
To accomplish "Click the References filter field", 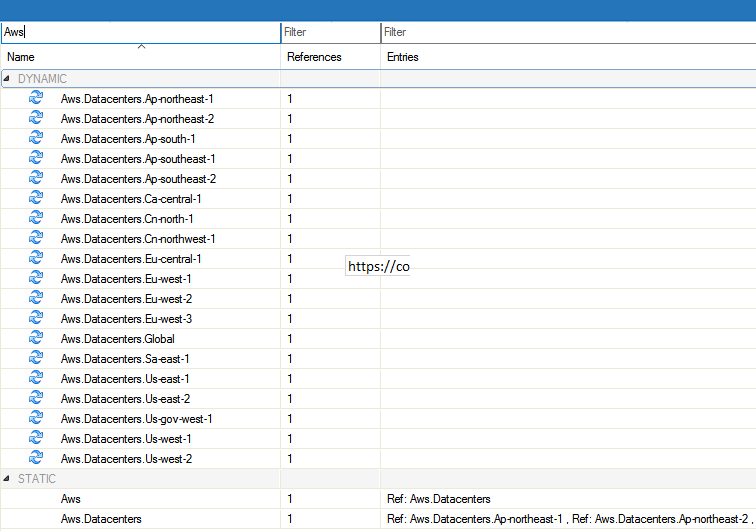I will coord(331,32).
